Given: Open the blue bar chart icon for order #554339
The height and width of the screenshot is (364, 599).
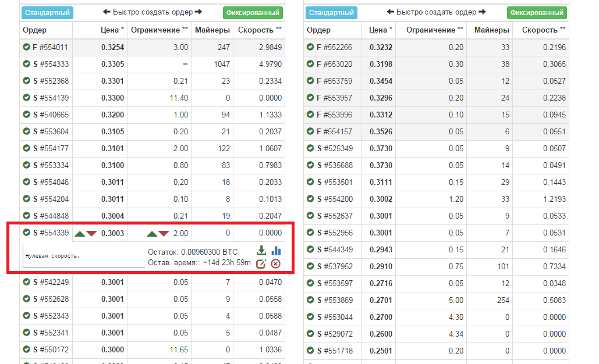Looking at the screenshot, I should 276,251.
